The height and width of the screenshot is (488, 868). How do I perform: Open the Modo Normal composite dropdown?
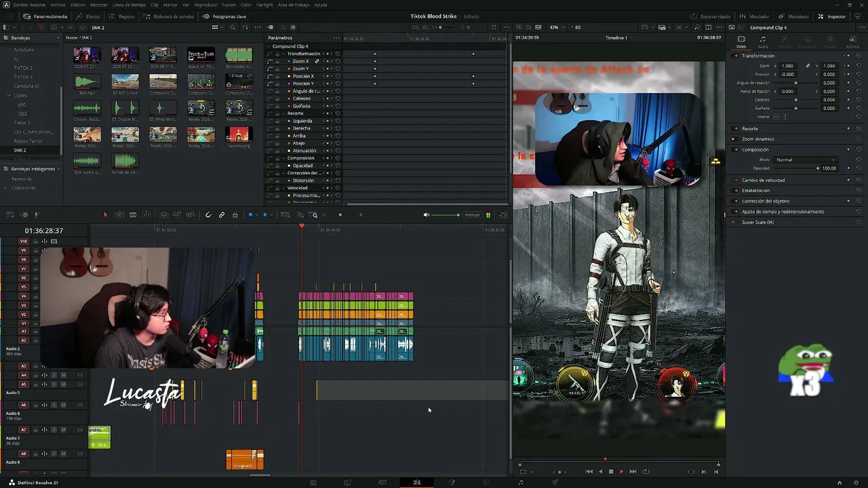(x=806, y=160)
